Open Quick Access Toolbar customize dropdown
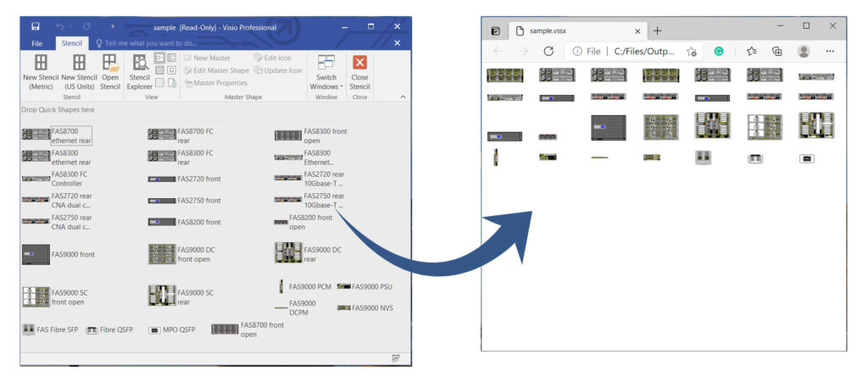868x387 pixels. coord(112,27)
